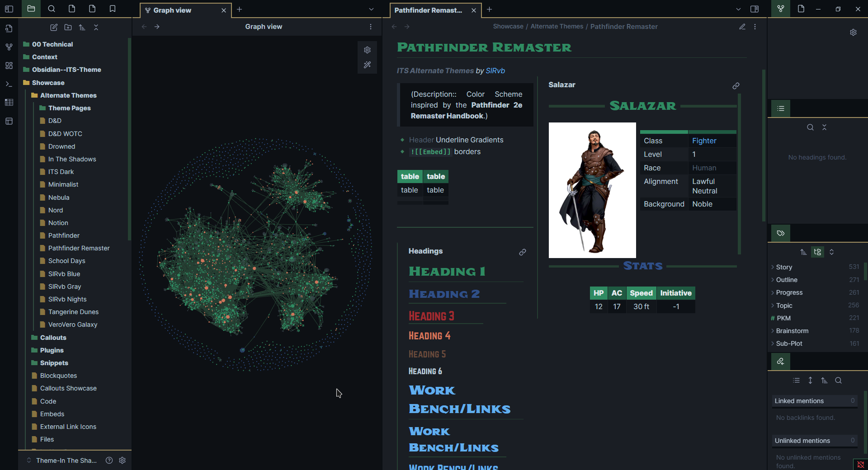This screenshot has width=868, height=470.
Task: Switch note to editing mode pencil
Action: (x=742, y=27)
